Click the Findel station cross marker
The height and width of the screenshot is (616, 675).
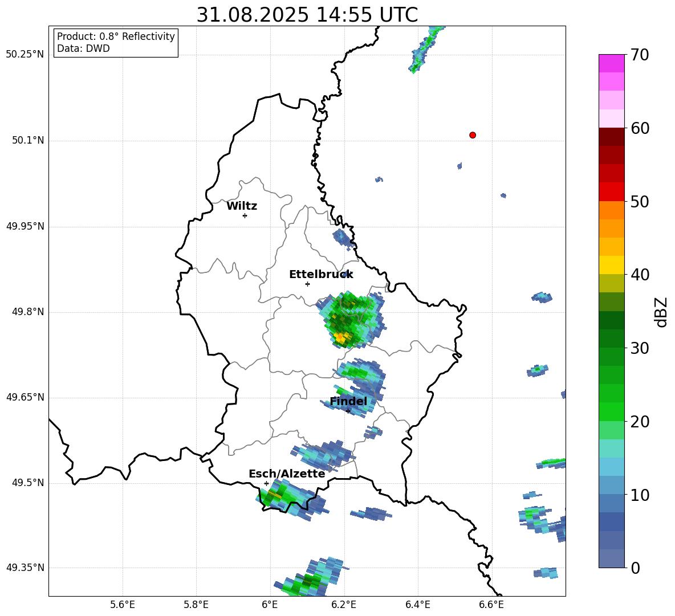coord(348,411)
